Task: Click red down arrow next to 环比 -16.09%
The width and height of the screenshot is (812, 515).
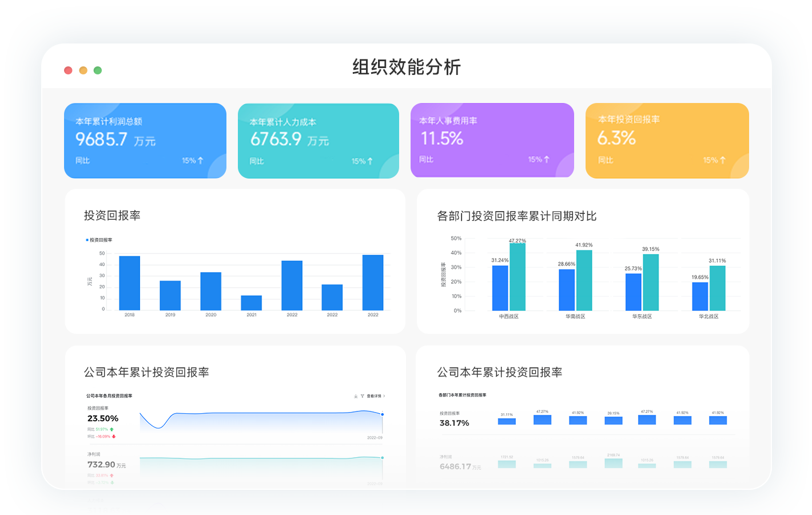Action: click(114, 437)
